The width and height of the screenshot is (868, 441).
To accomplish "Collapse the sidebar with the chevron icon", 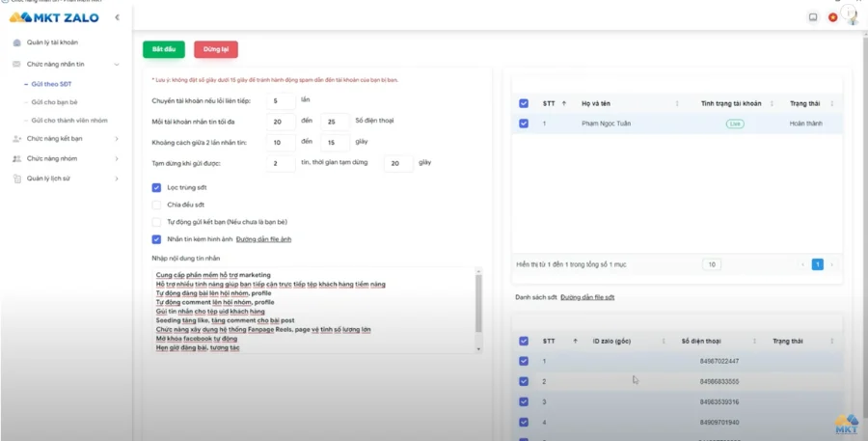I will (117, 17).
